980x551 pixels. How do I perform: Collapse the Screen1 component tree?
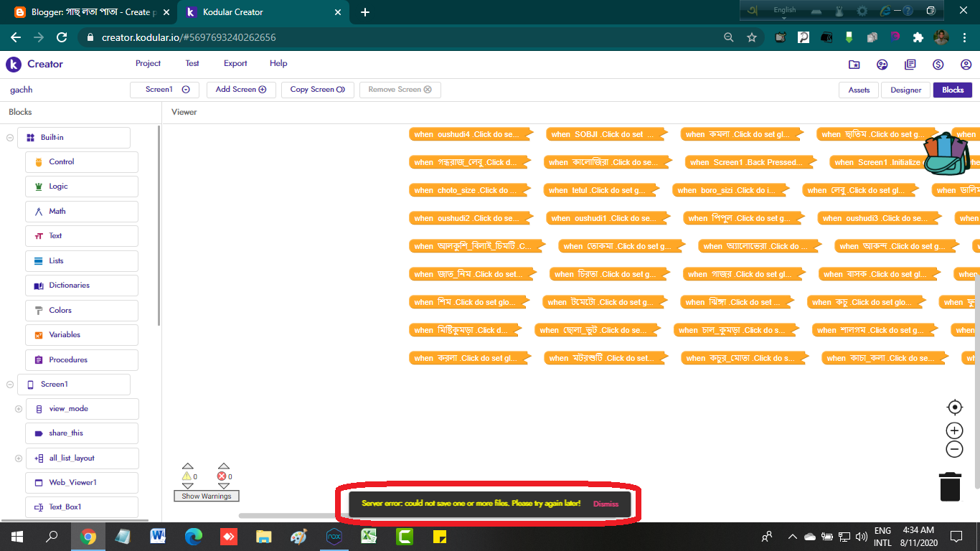click(x=10, y=385)
